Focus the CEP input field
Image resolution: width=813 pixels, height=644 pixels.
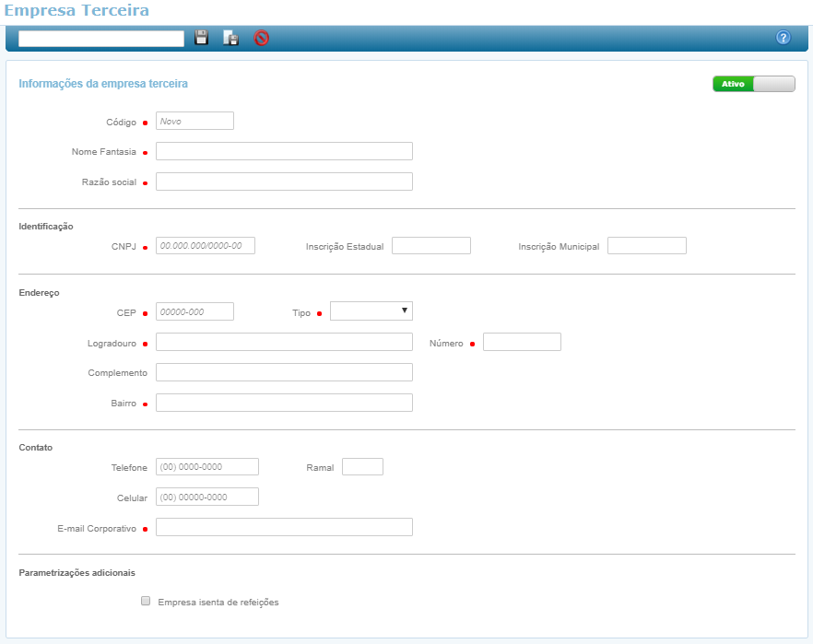pyautogui.click(x=194, y=311)
